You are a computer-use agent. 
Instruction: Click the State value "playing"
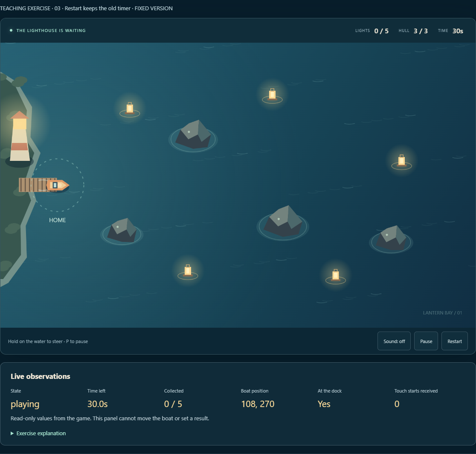tap(25, 404)
